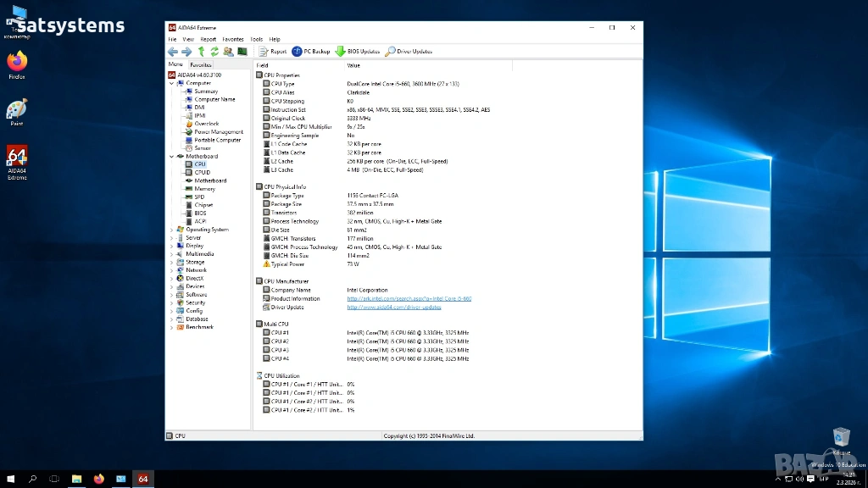Collapse the Motherboard tree node
The width and height of the screenshot is (868, 488).
171,157
